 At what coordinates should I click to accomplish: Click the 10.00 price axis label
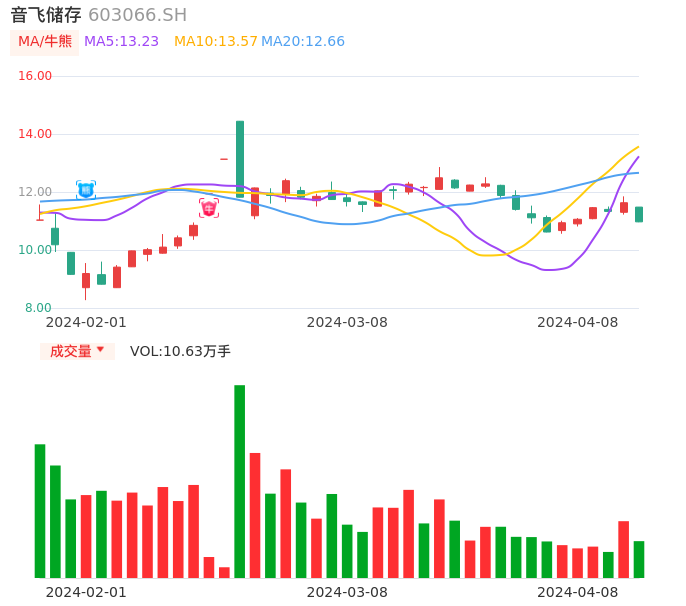tap(35, 250)
